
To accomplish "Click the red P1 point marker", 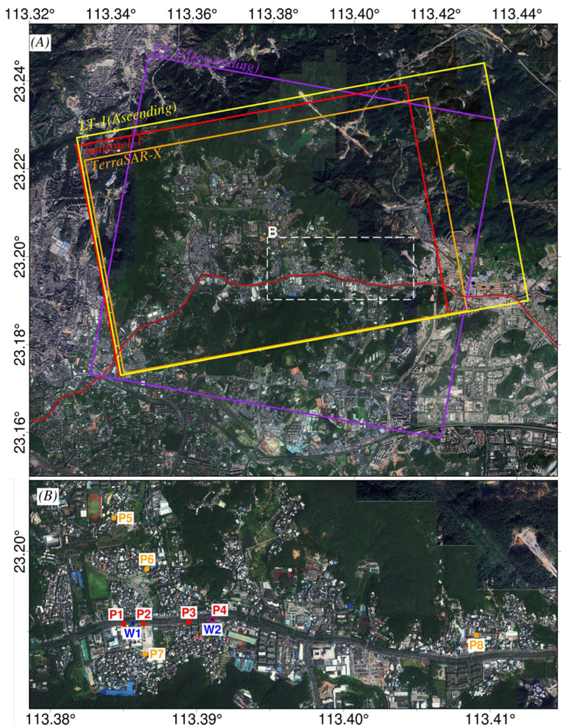I will [124, 624].
